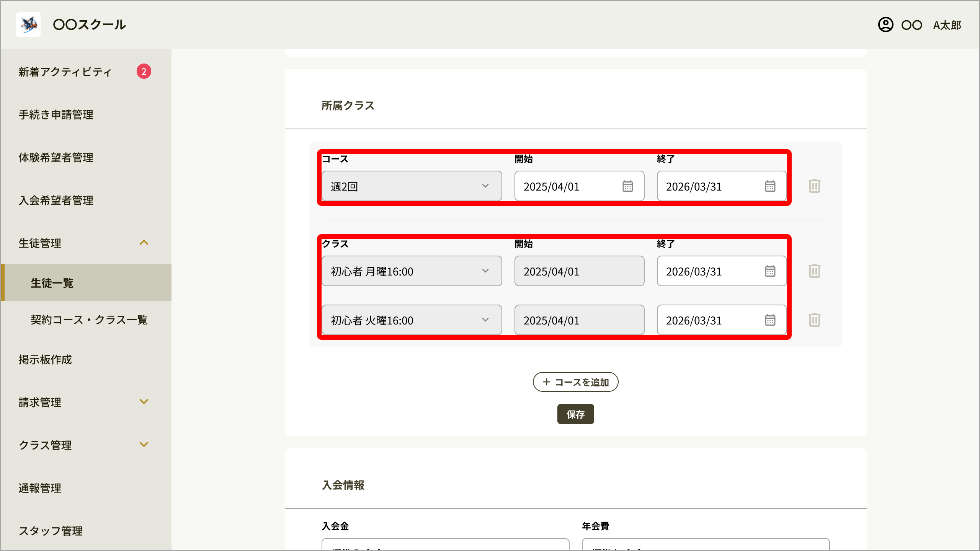Click course end date field 2026/03/31
Image resolution: width=980 pixels, height=551 pixels.
coord(722,186)
